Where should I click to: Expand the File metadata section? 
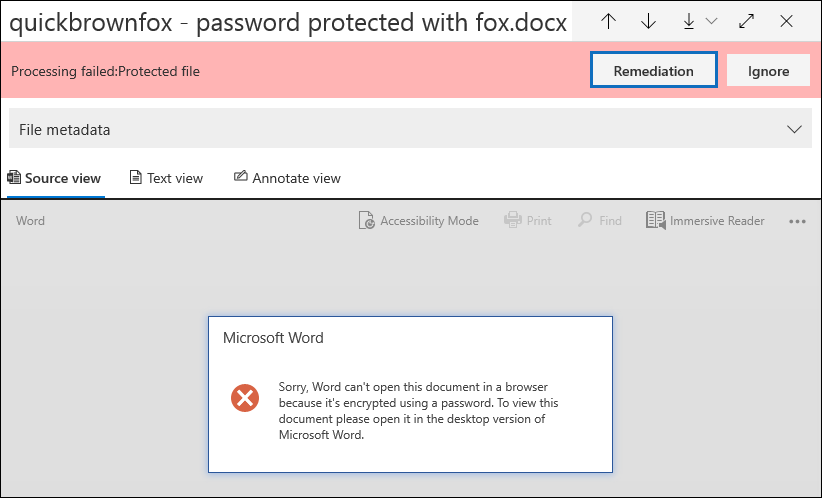coord(795,130)
